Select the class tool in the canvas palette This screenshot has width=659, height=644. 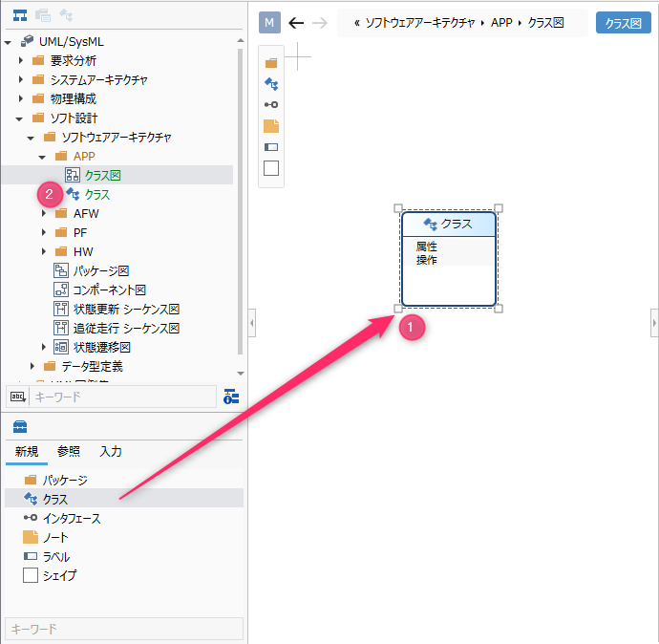[271, 84]
